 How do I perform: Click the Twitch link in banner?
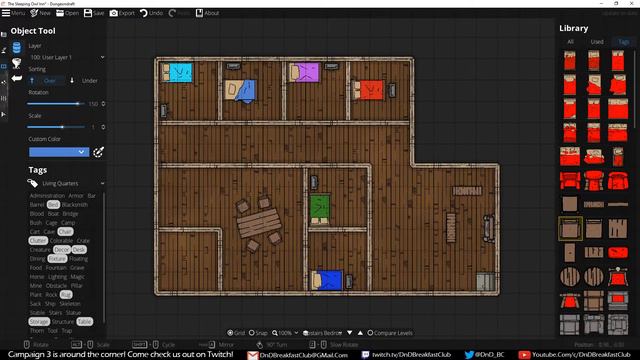pyautogui.click(x=407, y=355)
